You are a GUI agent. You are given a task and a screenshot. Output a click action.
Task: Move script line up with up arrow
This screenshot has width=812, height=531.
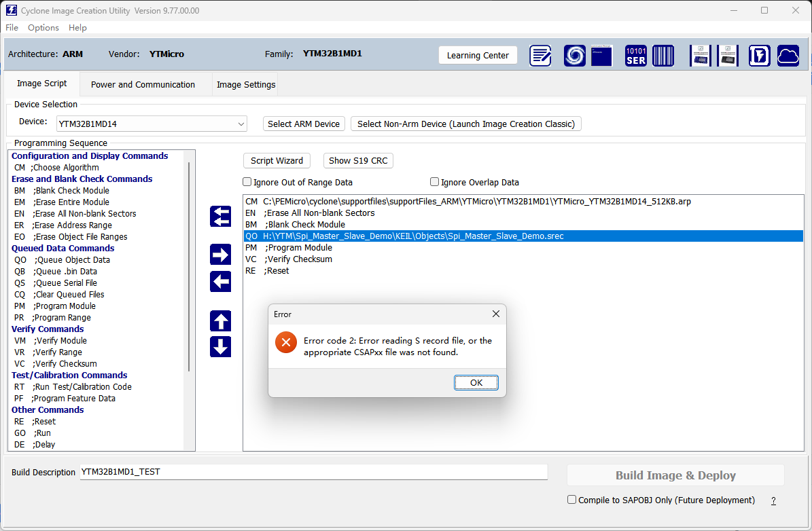pyautogui.click(x=221, y=321)
